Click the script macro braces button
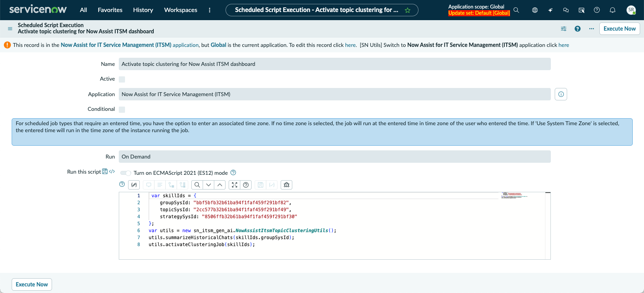644x293 pixels. (272, 185)
